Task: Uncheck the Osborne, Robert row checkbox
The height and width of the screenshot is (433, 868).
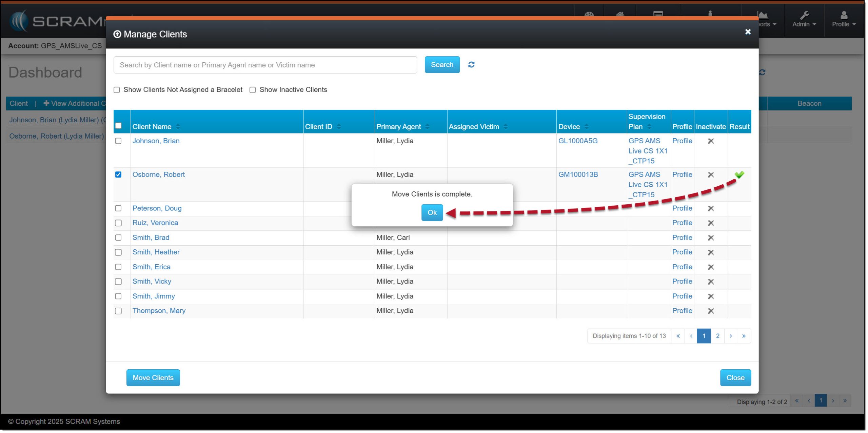Action: (118, 175)
